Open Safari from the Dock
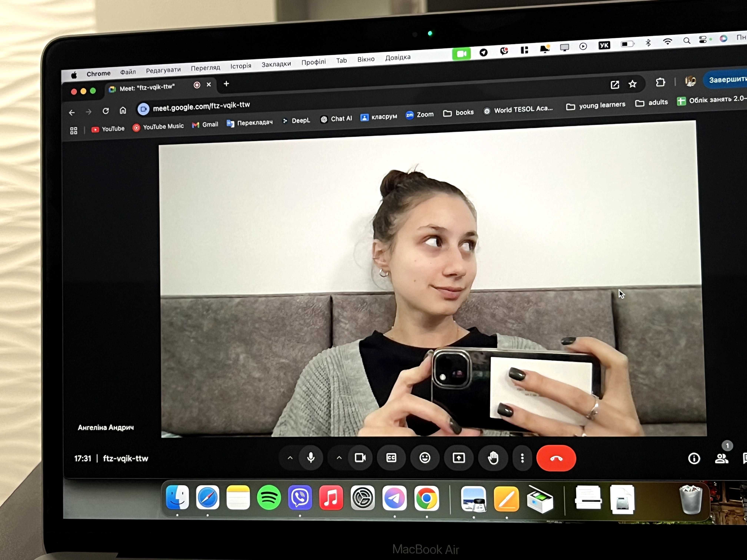 tap(207, 497)
